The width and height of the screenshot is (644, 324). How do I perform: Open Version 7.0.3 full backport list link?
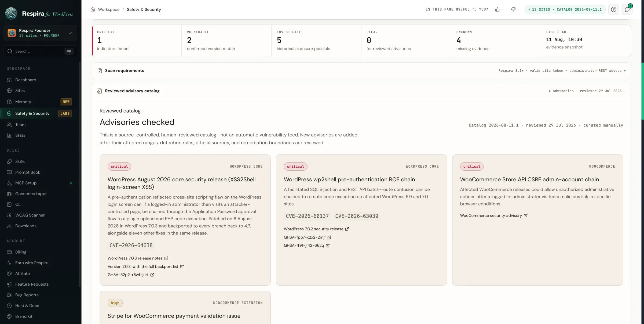(146, 267)
